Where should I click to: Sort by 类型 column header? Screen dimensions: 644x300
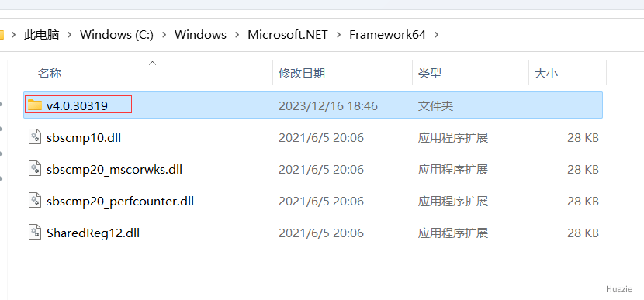[x=430, y=74]
